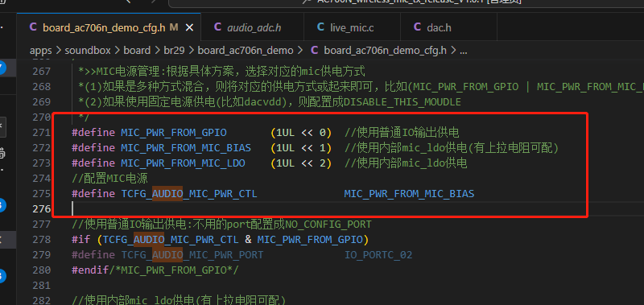Expand the breadcrumb ellipsis symbol segment
The image size is (644, 305).
point(464,52)
